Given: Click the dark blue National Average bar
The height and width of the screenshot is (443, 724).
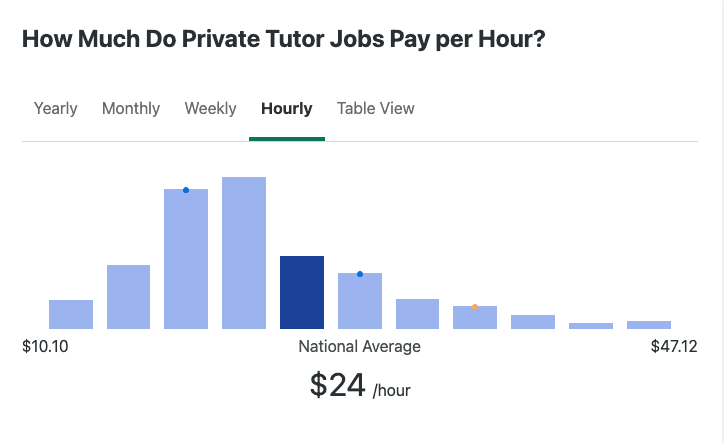Looking at the screenshot, I should click(x=302, y=292).
